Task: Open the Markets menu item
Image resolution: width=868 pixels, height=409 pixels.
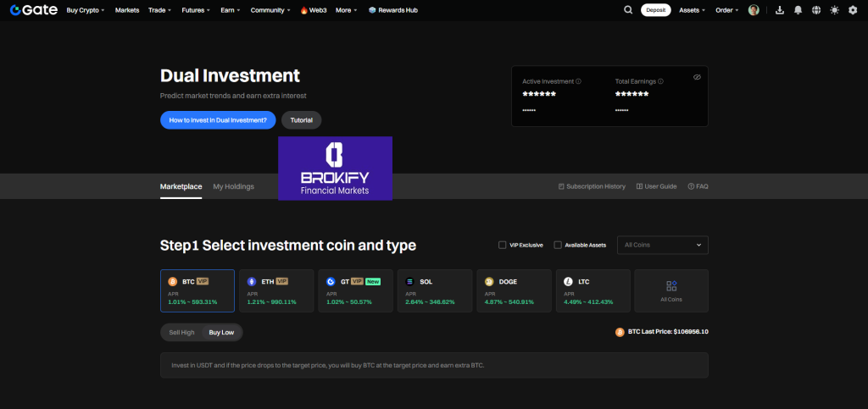Action: (x=127, y=10)
